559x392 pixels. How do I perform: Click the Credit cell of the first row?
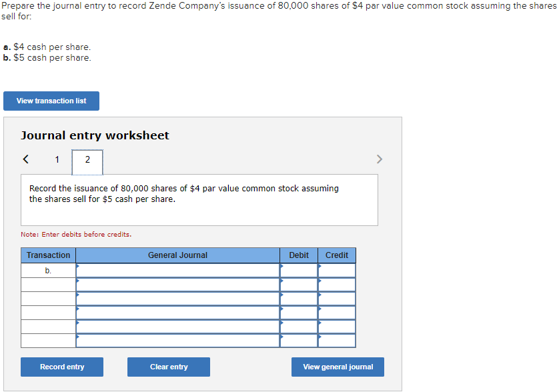[336, 270]
